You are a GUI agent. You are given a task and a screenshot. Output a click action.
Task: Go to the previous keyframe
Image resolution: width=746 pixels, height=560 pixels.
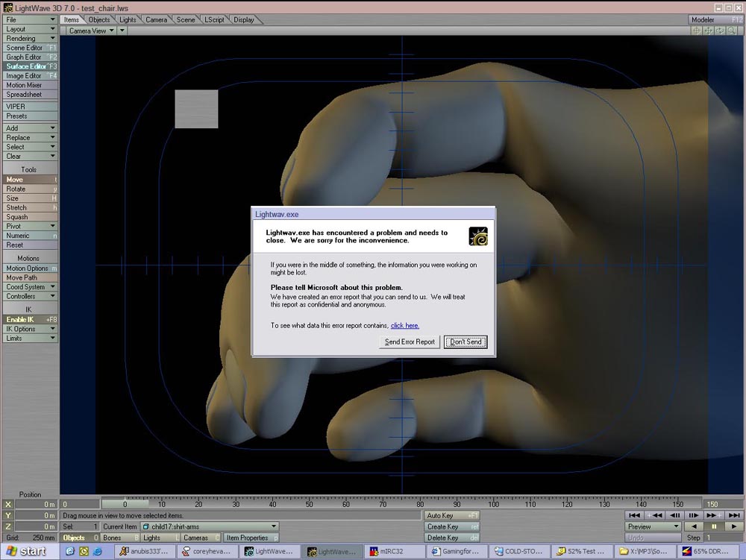point(655,515)
